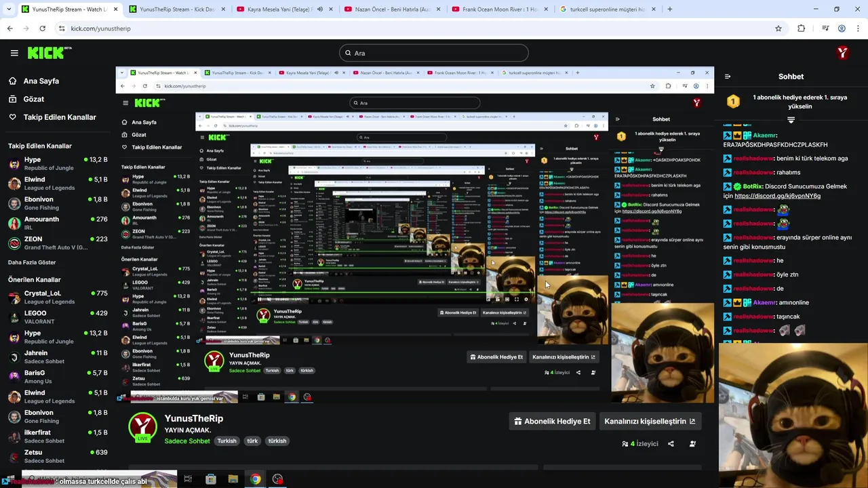The height and width of the screenshot is (488, 868).
Task: Click the red recording app taskbar icon
Action: (277, 479)
